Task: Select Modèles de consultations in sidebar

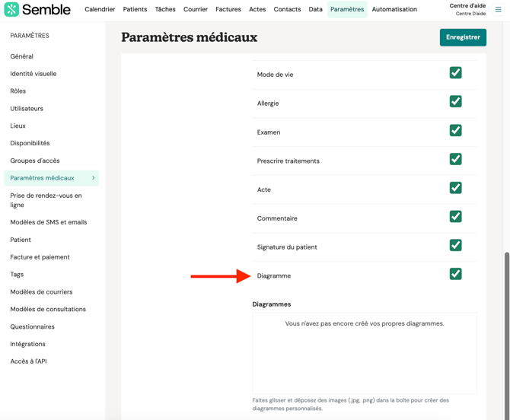Action: [x=48, y=310]
